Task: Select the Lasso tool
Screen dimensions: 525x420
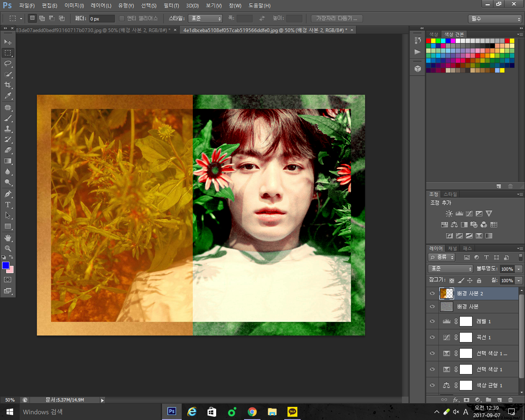Action: [8, 64]
